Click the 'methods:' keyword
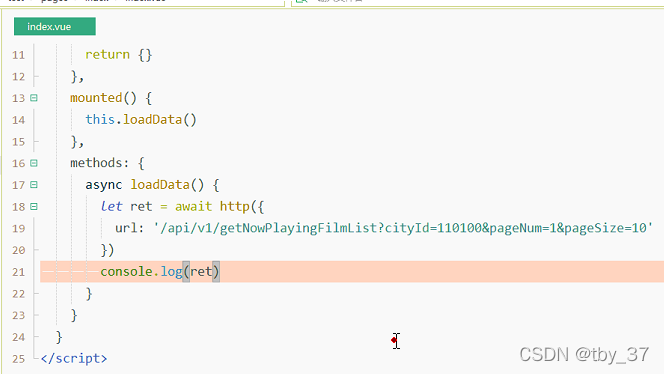The height and width of the screenshot is (374, 664). tap(99, 163)
